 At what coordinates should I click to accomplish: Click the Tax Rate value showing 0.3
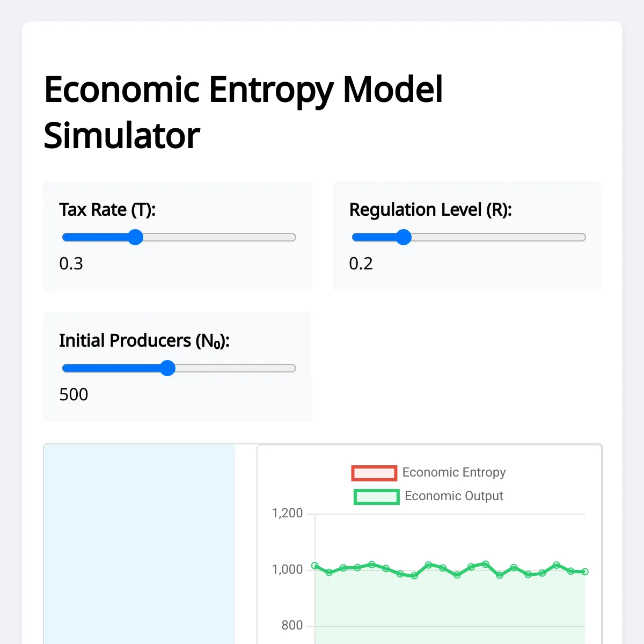72,264
